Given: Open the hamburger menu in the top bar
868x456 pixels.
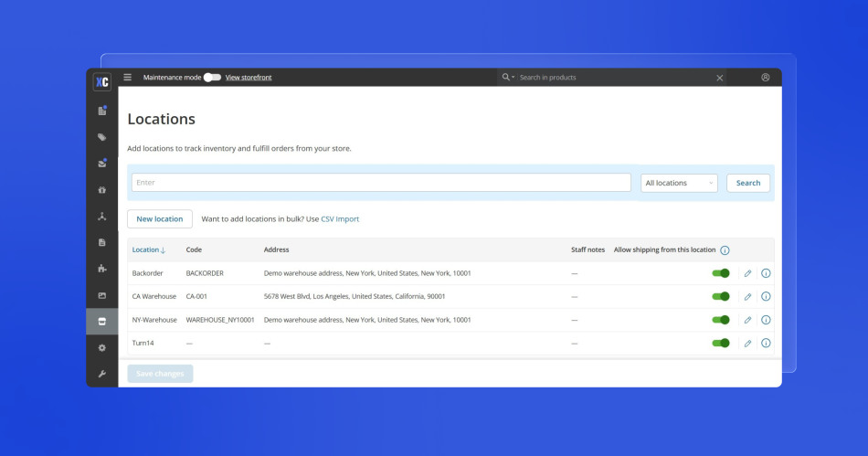Looking at the screenshot, I should click(128, 78).
